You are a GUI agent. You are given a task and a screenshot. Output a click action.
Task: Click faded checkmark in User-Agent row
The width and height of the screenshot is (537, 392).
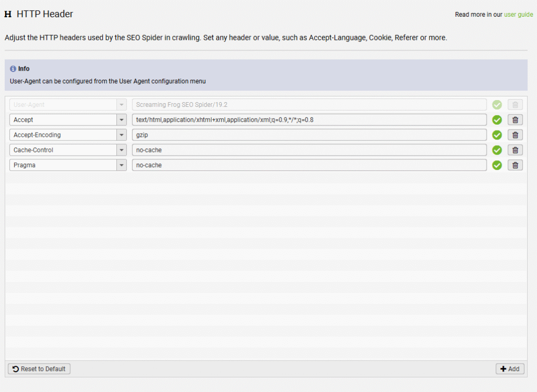click(x=497, y=105)
